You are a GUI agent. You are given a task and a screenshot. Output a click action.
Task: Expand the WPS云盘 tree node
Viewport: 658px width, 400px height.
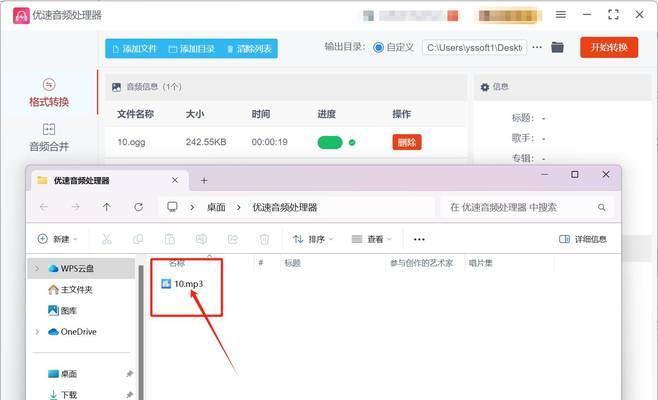37,269
